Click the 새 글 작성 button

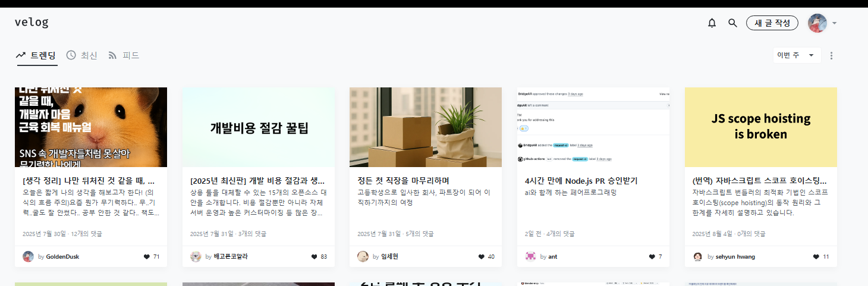pos(772,23)
